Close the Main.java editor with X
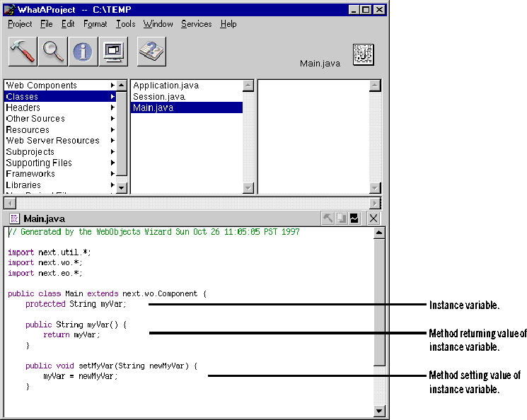 click(x=373, y=218)
